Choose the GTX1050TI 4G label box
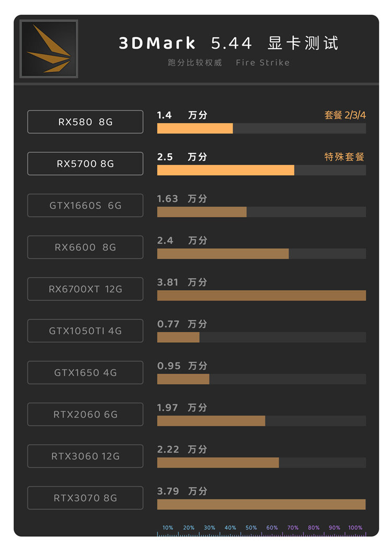 click(x=85, y=330)
